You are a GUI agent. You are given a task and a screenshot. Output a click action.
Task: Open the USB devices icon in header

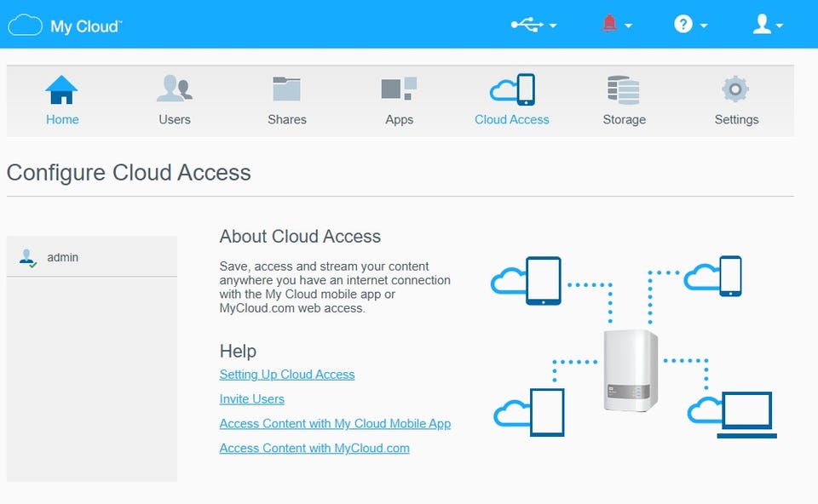coord(527,25)
